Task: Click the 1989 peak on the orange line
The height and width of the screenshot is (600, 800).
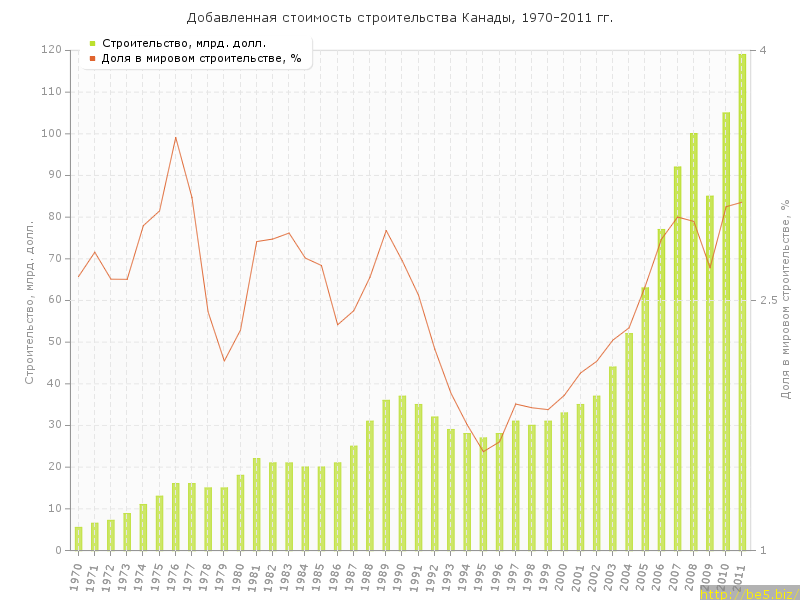Action: [x=386, y=230]
